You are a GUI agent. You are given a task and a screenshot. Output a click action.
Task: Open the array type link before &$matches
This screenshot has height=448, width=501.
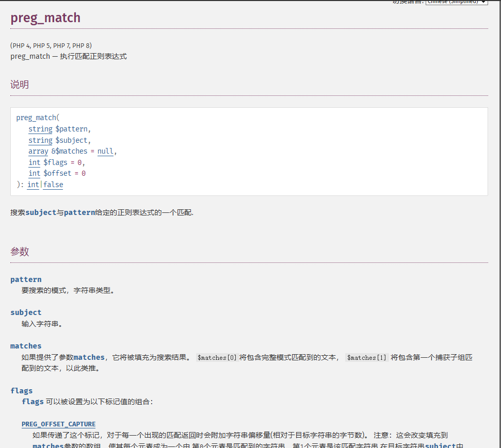point(38,151)
